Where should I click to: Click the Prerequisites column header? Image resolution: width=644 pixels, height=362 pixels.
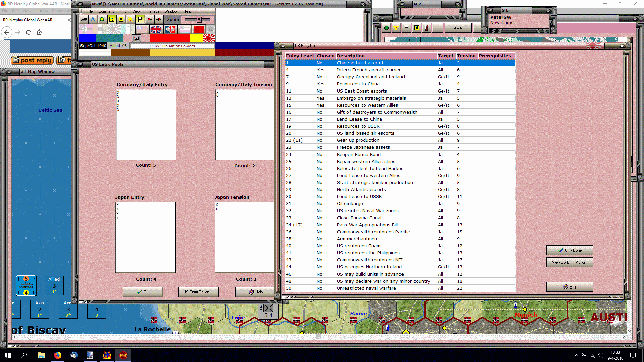[x=496, y=56]
